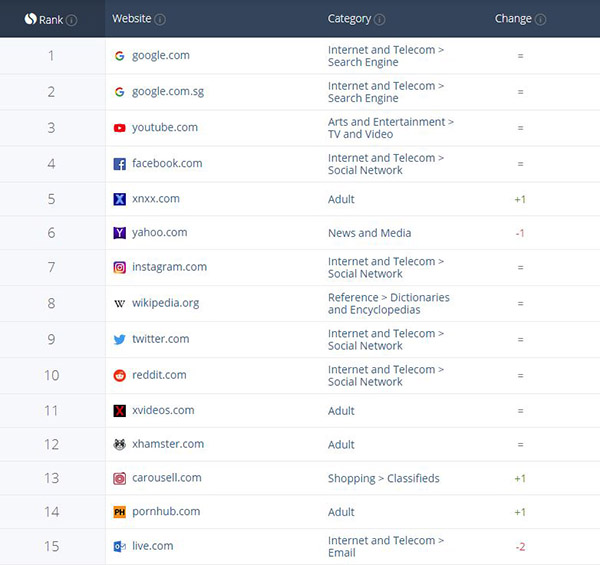Viewport: 600px width, 565px height.
Task: Click the Wikipedia W icon
Action: click(x=119, y=303)
